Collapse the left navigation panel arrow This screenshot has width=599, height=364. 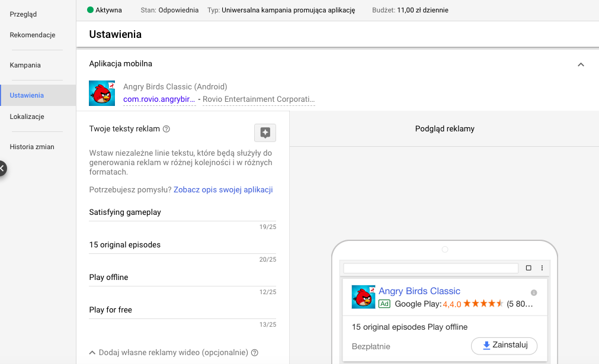(x=2, y=168)
